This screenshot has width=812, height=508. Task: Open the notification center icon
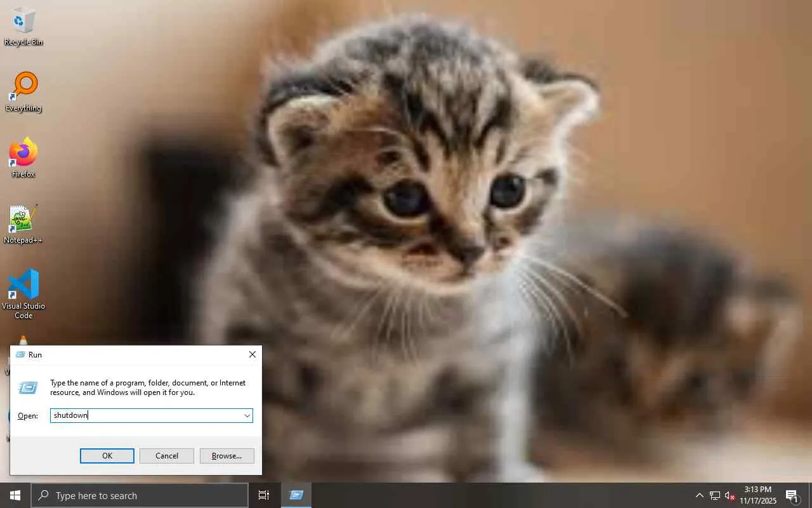pos(792,495)
